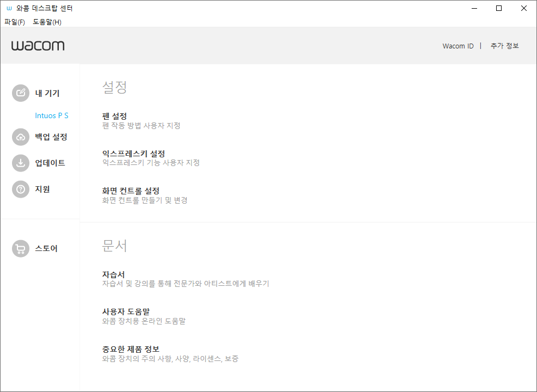
Task: Go to 백업 설정 in the sidebar
Action: coord(51,137)
